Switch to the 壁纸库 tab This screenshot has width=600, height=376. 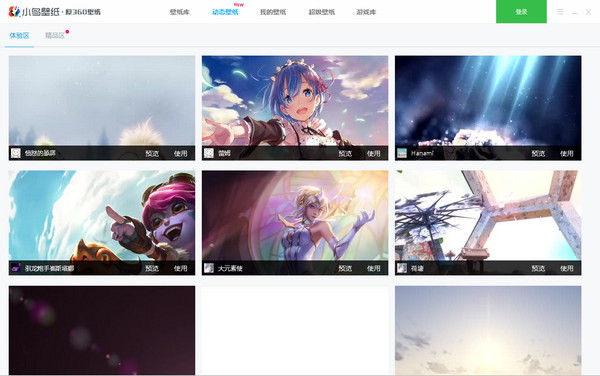pos(179,12)
